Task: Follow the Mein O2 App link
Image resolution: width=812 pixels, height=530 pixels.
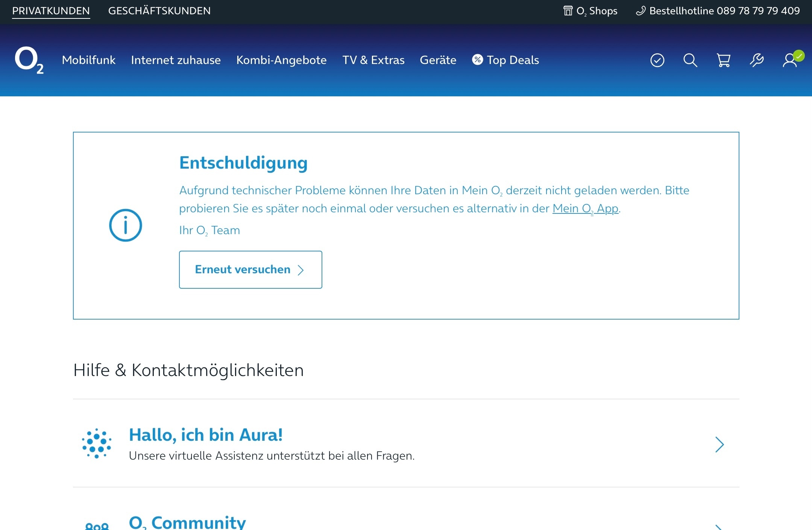Action: 585,209
